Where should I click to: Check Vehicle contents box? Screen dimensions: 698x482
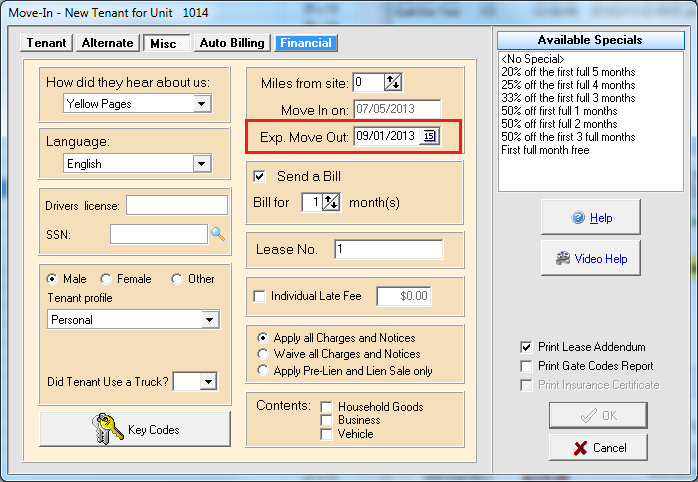point(326,434)
